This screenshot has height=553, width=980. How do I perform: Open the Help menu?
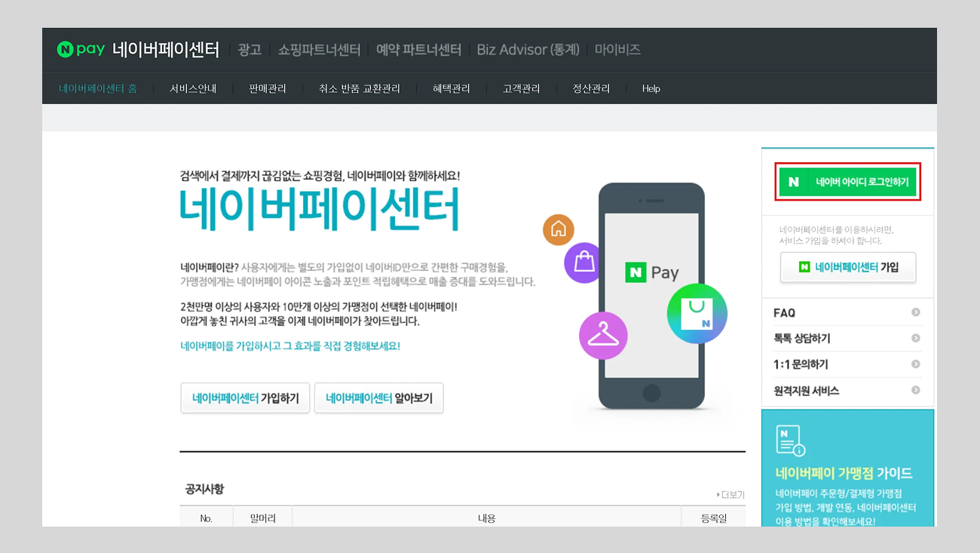click(x=651, y=88)
